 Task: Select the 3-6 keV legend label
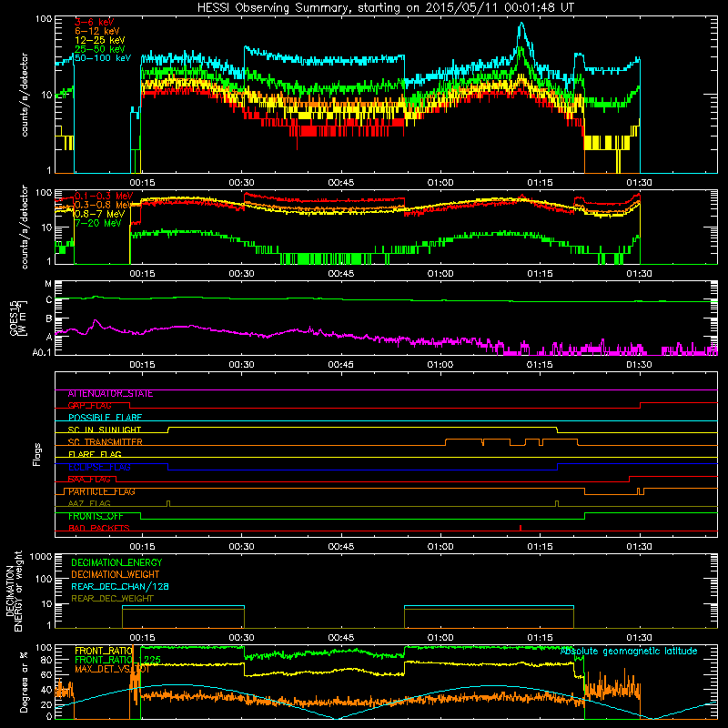coord(95,22)
